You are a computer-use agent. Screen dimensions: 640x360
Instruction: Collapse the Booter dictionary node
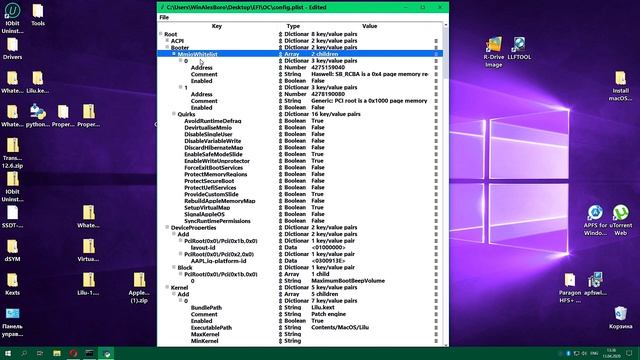point(167,47)
